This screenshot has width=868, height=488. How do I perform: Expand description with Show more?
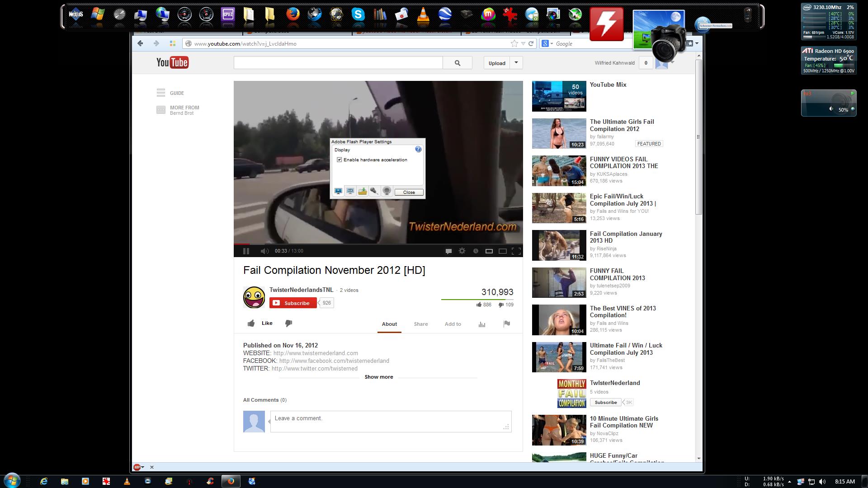point(379,377)
